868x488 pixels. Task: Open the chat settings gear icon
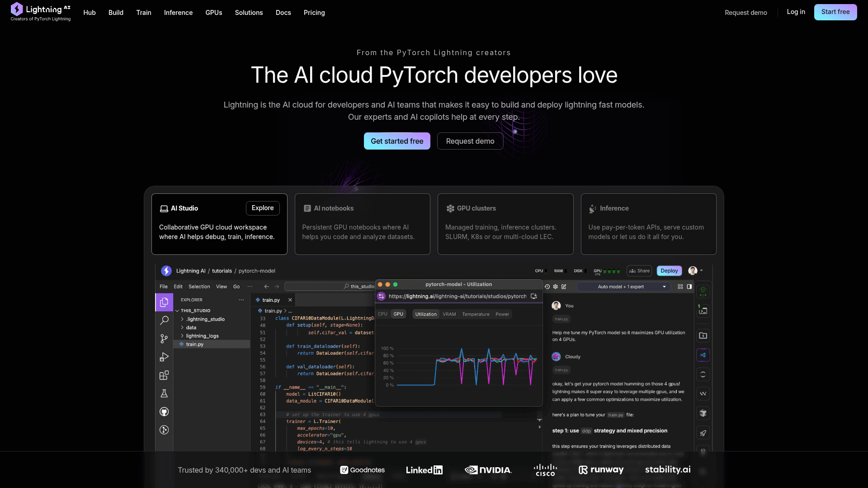(x=555, y=286)
